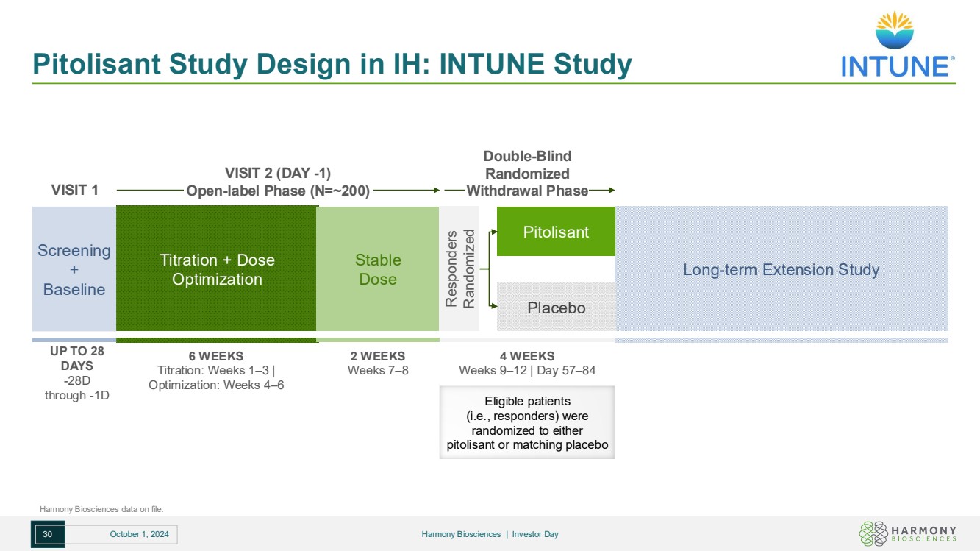Select the slide number 30 box
Image resolution: width=980 pixels, height=551 pixels.
tap(48, 534)
